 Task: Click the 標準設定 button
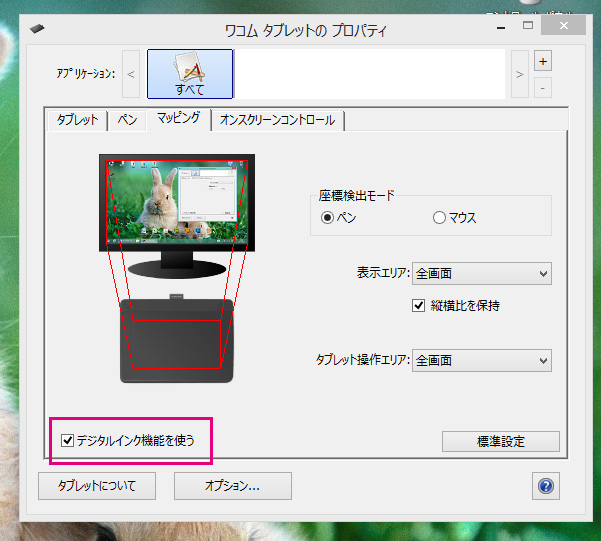pyautogui.click(x=501, y=441)
